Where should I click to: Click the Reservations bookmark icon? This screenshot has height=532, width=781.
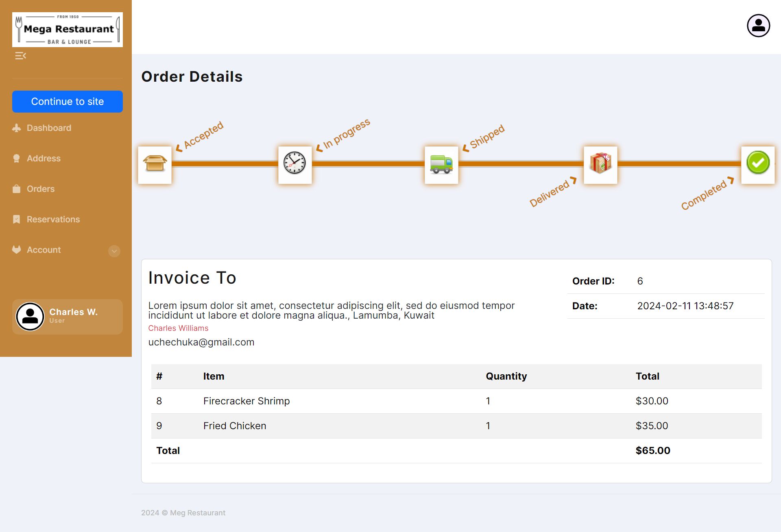tap(16, 219)
